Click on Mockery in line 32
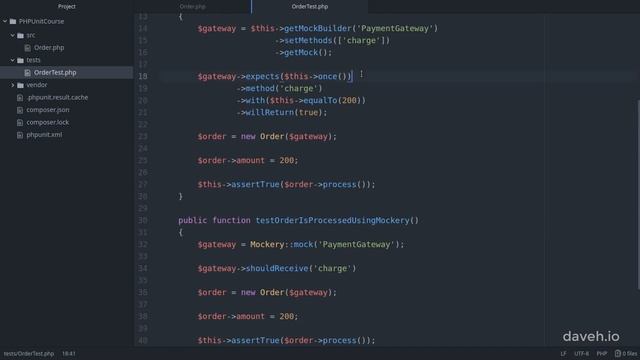The image size is (640, 360). (267, 244)
